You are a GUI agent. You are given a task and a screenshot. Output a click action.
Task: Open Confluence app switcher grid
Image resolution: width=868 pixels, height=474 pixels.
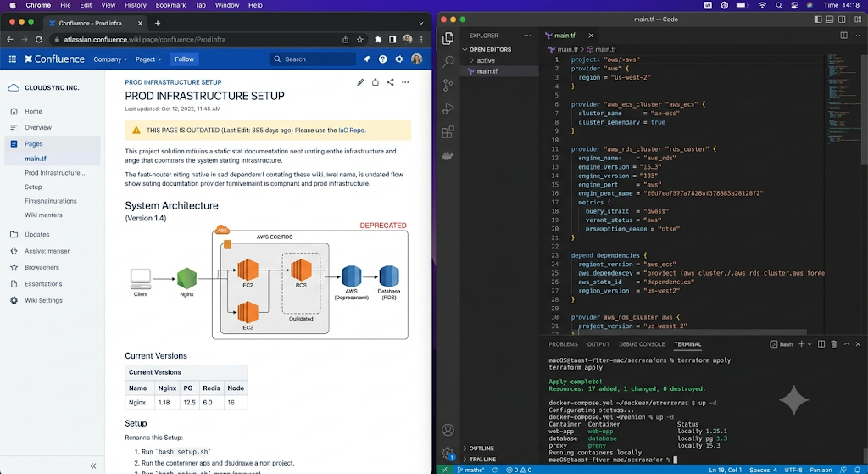pos(12,59)
